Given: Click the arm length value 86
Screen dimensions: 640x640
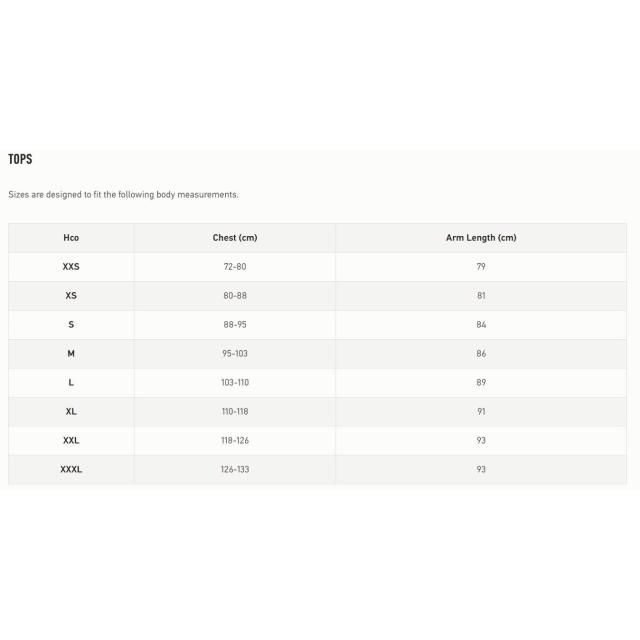Looking at the screenshot, I should point(481,354).
